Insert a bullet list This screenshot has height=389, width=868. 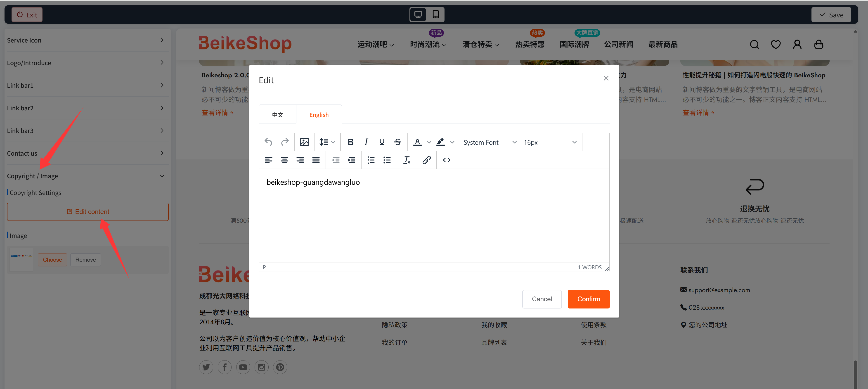pyautogui.click(x=387, y=160)
